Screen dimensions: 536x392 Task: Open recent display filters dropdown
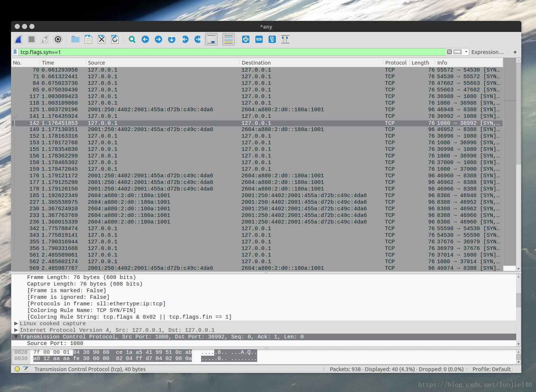466,52
